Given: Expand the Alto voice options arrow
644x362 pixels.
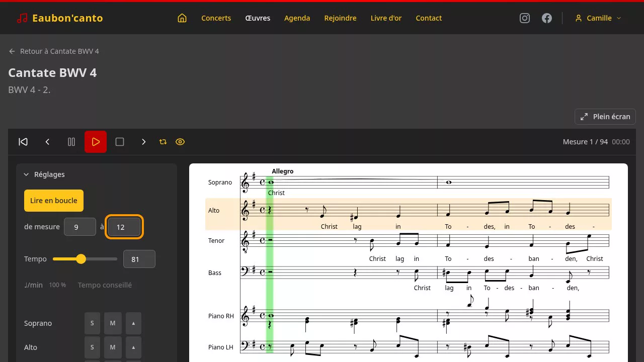Looking at the screenshot, I should [133, 347].
